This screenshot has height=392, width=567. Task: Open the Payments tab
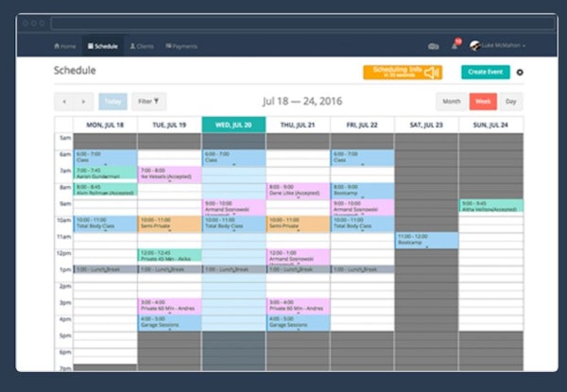click(181, 45)
